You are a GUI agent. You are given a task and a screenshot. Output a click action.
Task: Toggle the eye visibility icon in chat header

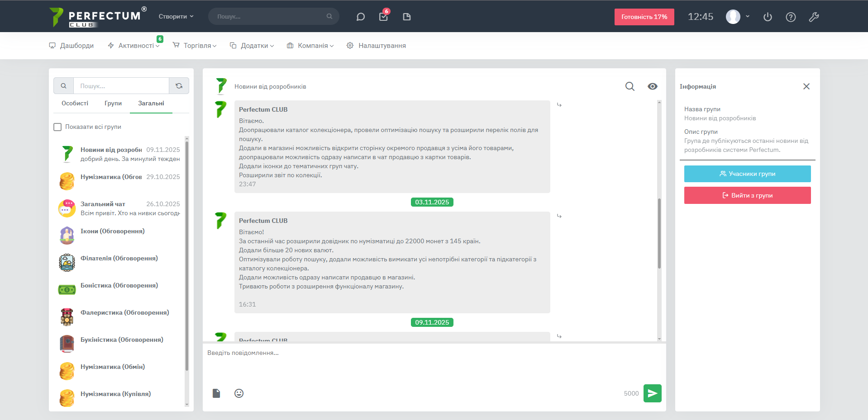(652, 86)
